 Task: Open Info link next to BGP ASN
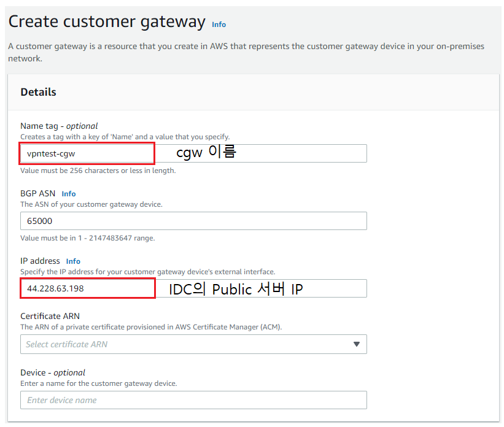pyautogui.click(x=69, y=194)
